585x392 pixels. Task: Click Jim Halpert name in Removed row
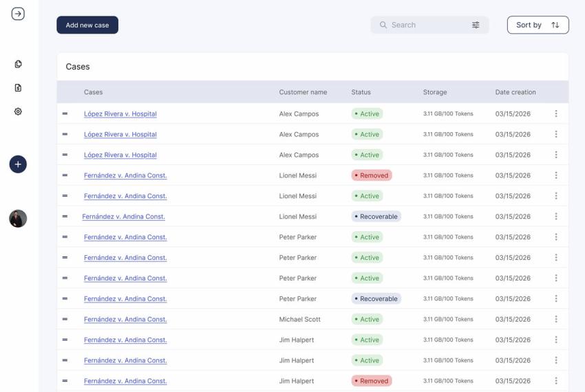297,381
